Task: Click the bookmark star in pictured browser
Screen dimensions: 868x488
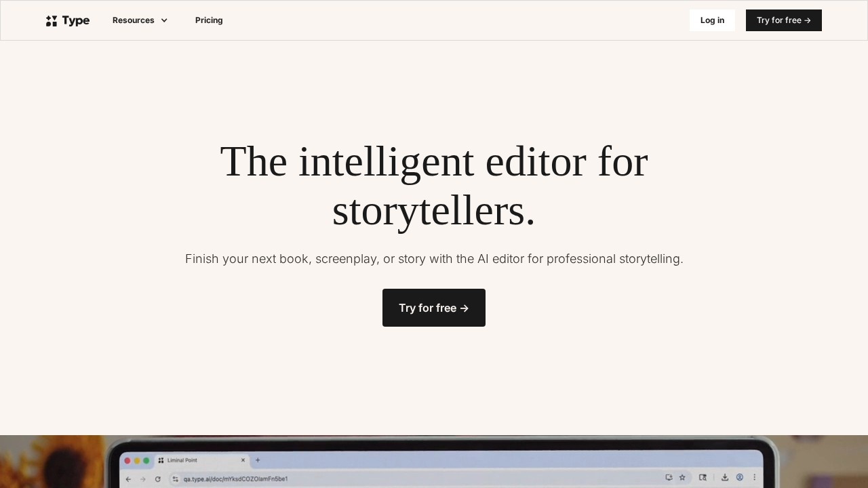Action: pos(682,477)
